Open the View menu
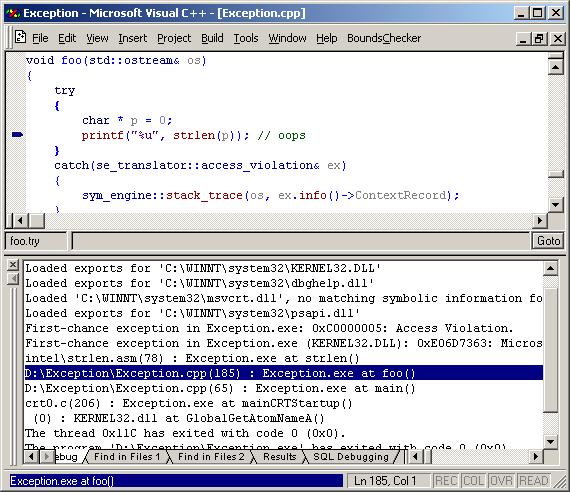The image size is (570, 492). 97,38
